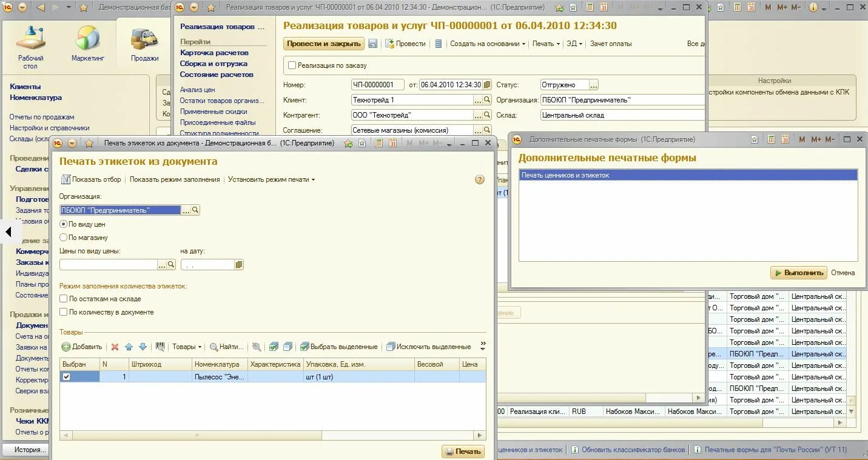Screen dimensions: 868x460
Task: Open Анализ цен navigation item
Action: click(x=198, y=90)
